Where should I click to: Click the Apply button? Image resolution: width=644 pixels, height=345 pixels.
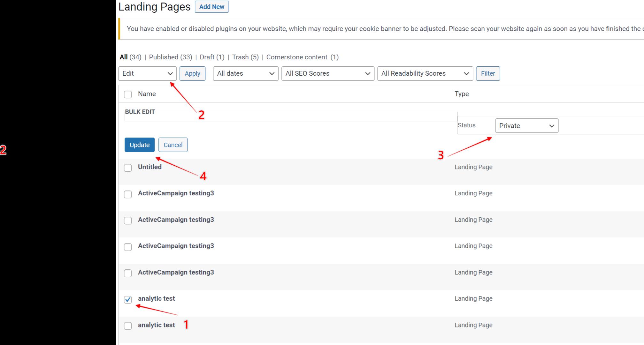coord(192,73)
